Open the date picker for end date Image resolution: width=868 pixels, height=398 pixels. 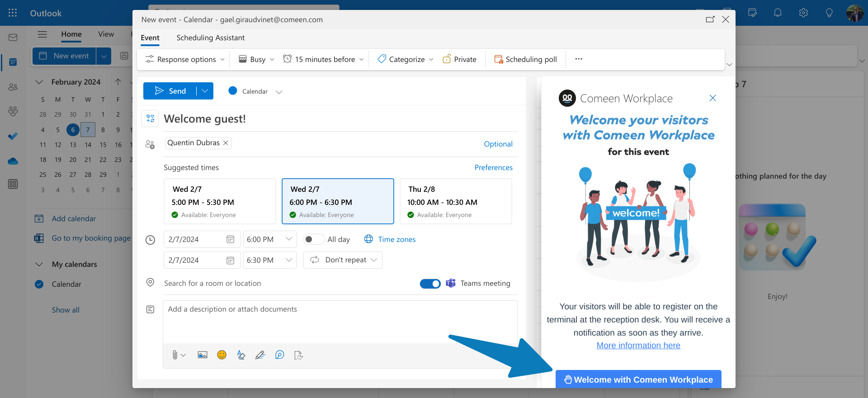click(x=230, y=260)
